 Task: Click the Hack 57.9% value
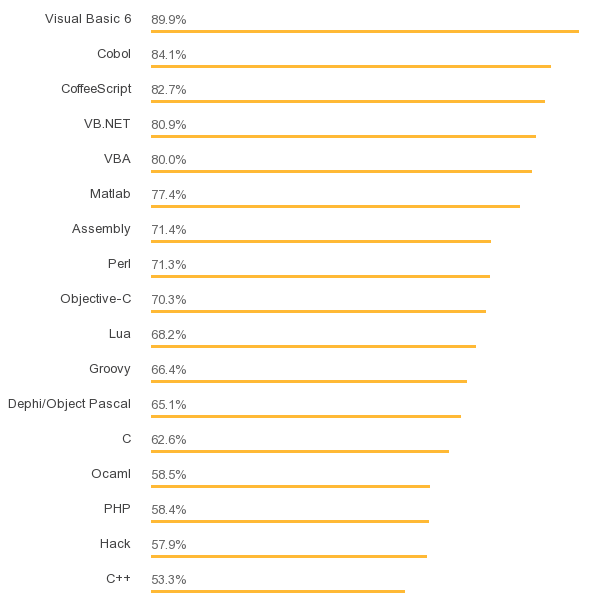(168, 545)
